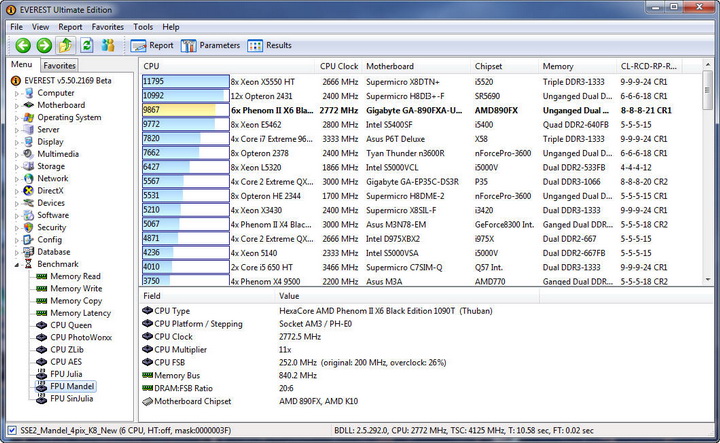The width and height of the screenshot is (720, 443).
Task: Sort by CPU Clock column header
Action: 339,66
